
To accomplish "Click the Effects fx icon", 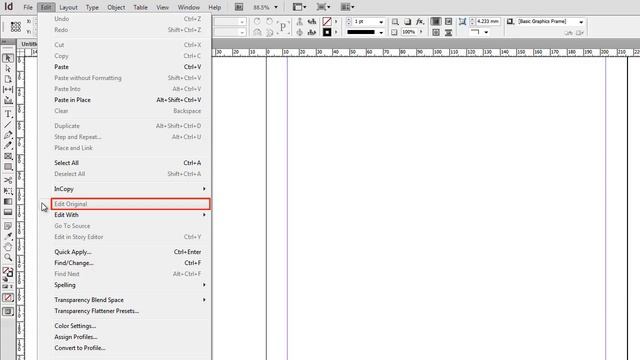I will click(x=420, y=21).
